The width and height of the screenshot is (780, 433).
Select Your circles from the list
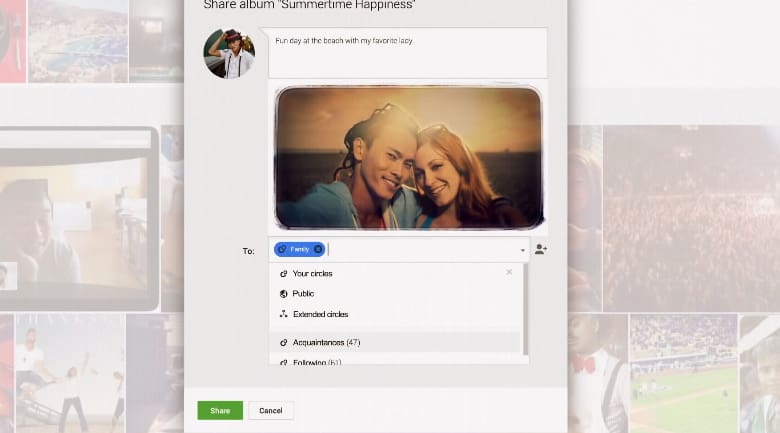click(x=312, y=273)
